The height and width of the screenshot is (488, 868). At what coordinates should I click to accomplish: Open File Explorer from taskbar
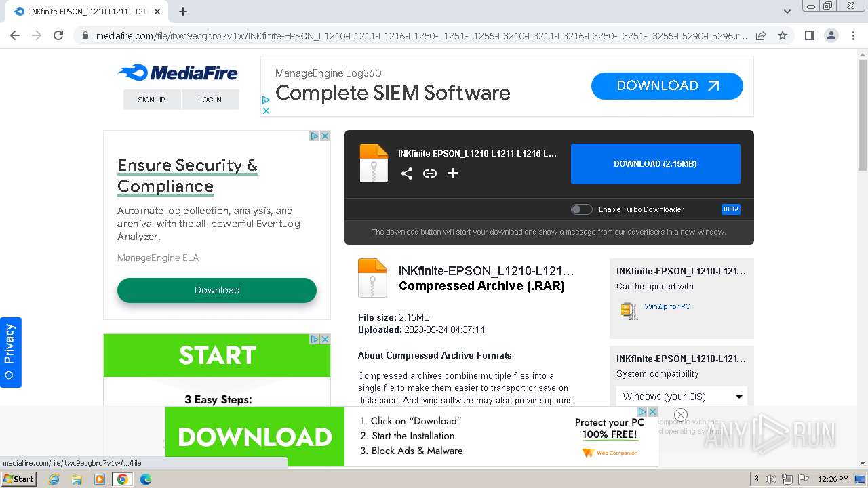pos(77,479)
